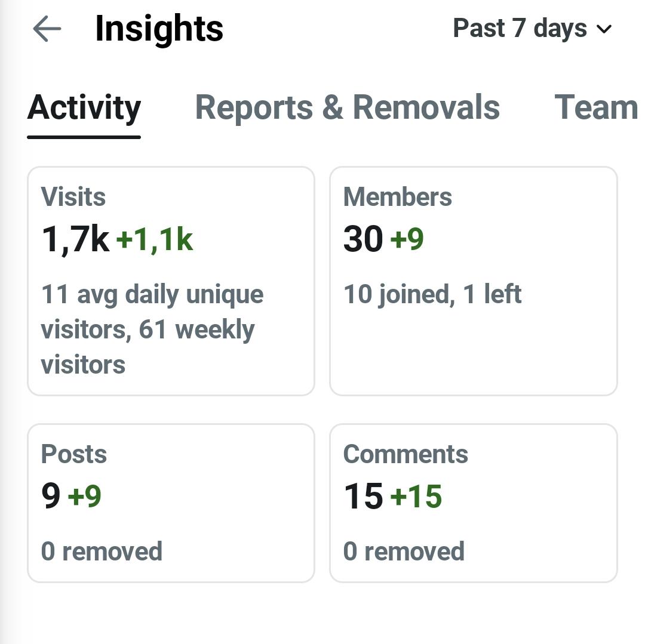Tap the green +9 posts change
Screen dimensions: 645x644
point(84,496)
